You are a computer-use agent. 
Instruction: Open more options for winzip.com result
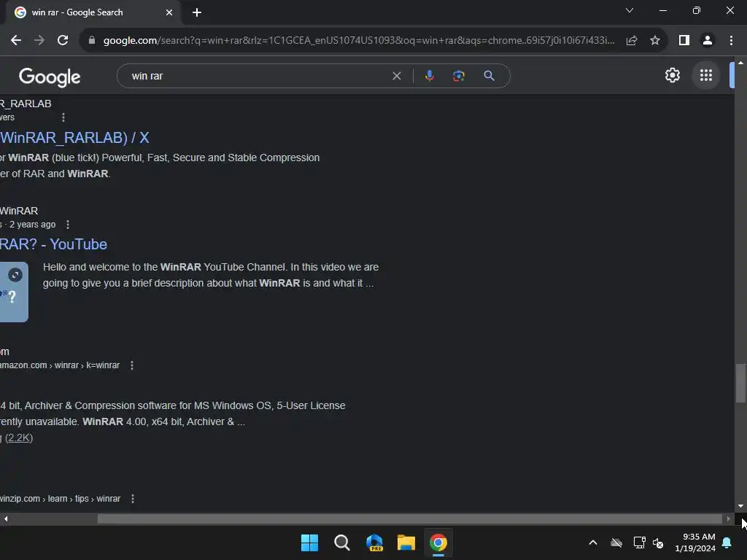coord(133,499)
